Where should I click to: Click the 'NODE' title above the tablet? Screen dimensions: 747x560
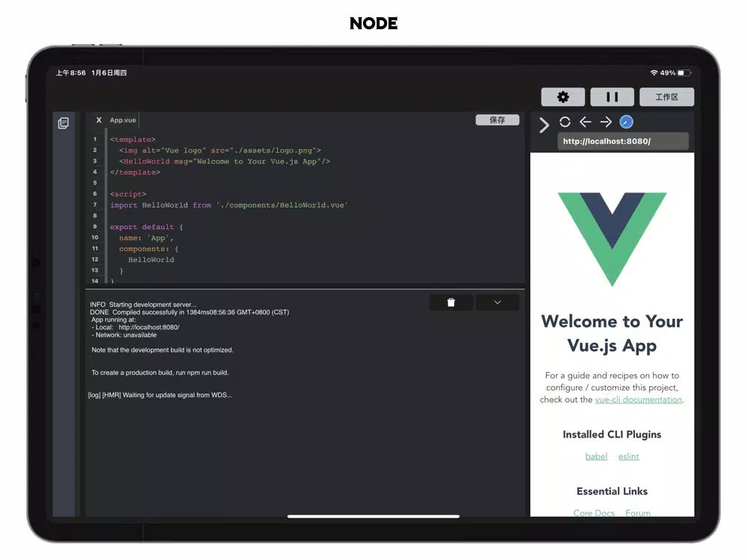tap(373, 23)
